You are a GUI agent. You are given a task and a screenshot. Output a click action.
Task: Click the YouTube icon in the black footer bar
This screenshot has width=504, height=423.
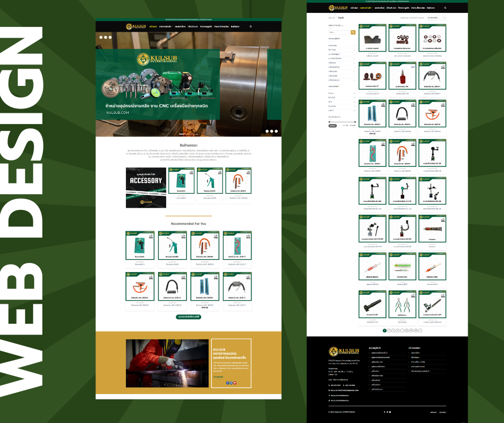pyautogui.click(x=390, y=412)
